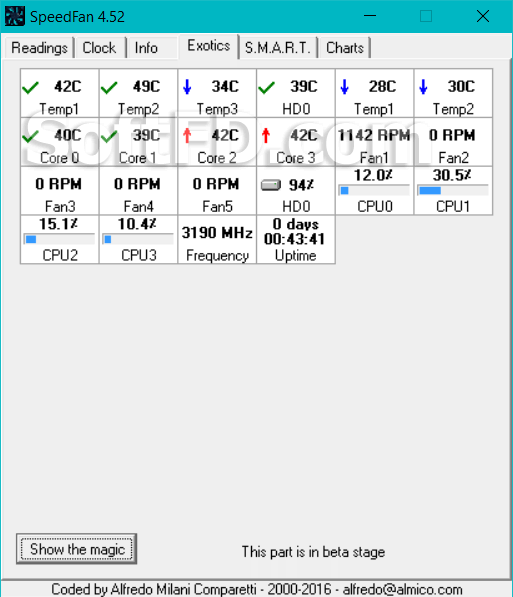Click the green checkmark icon beside Temp1 42C

pyautogui.click(x=30, y=88)
